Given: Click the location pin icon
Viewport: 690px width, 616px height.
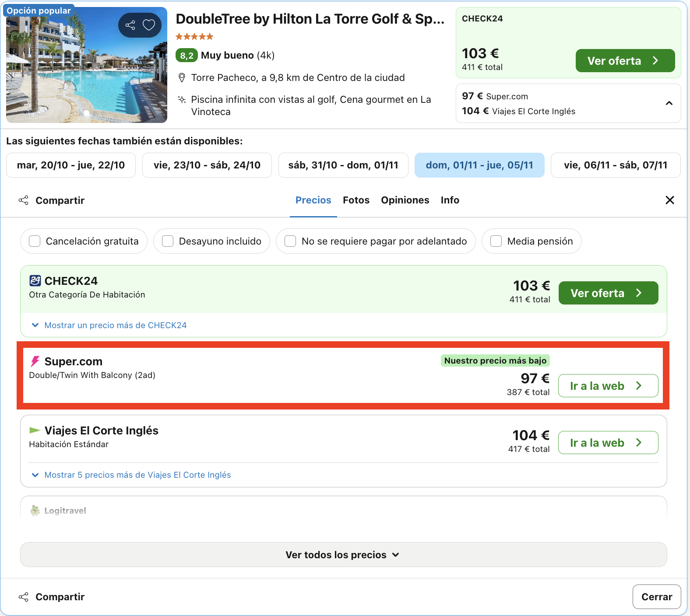Looking at the screenshot, I should pos(182,78).
